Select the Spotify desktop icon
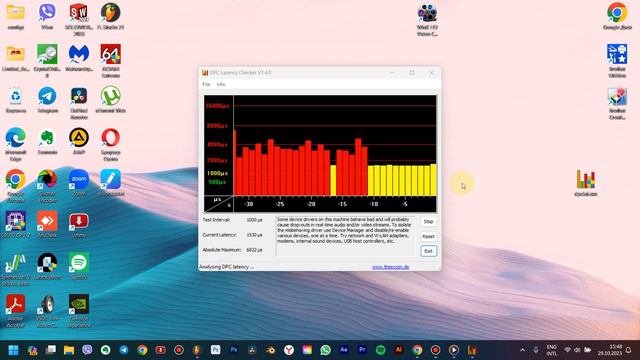 (x=79, y=266)
